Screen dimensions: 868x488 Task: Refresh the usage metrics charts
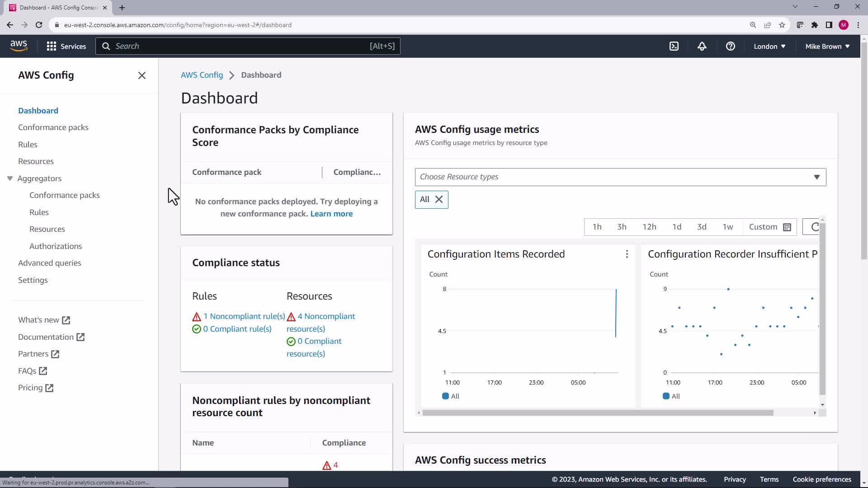click(x=814, y=227)
